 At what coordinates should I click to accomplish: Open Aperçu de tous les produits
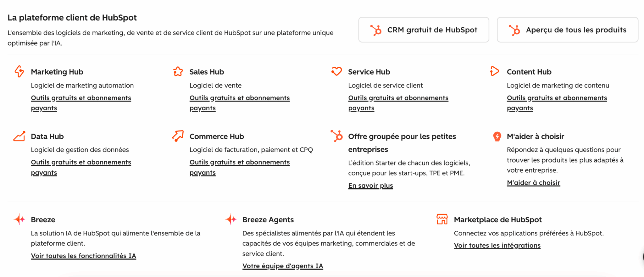point(567,30)
